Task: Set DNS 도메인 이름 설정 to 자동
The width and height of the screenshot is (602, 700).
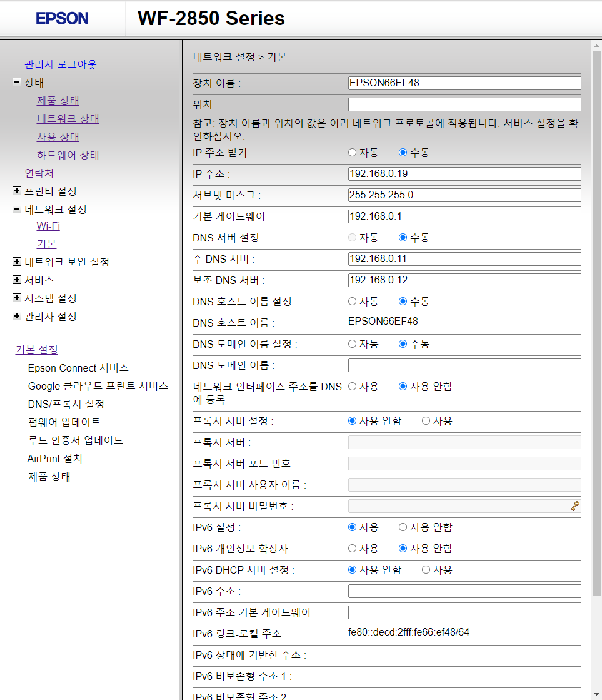Action: coord(352,344)
